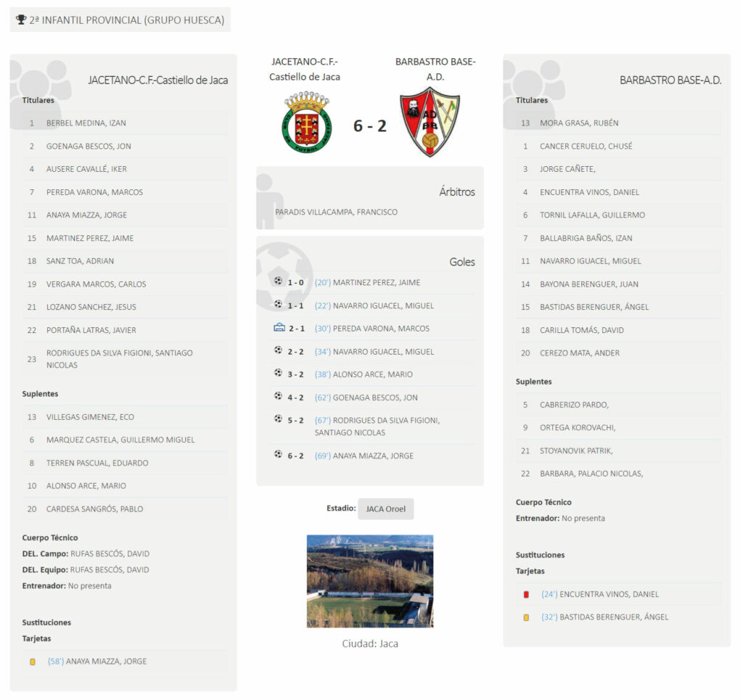Open the JACA Oroel stadium photo
The width and height of the screenshot is (743, 700).
[370, 581]
